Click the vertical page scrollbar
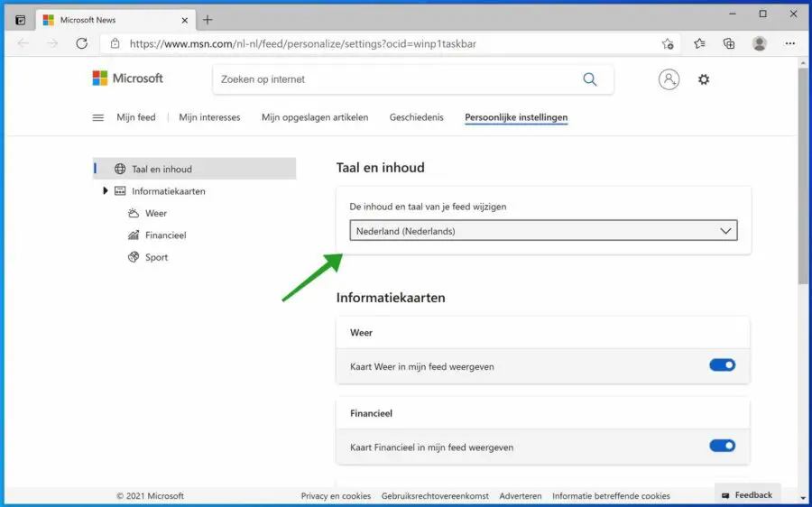812x507 pixels. (x=803, y=176)
